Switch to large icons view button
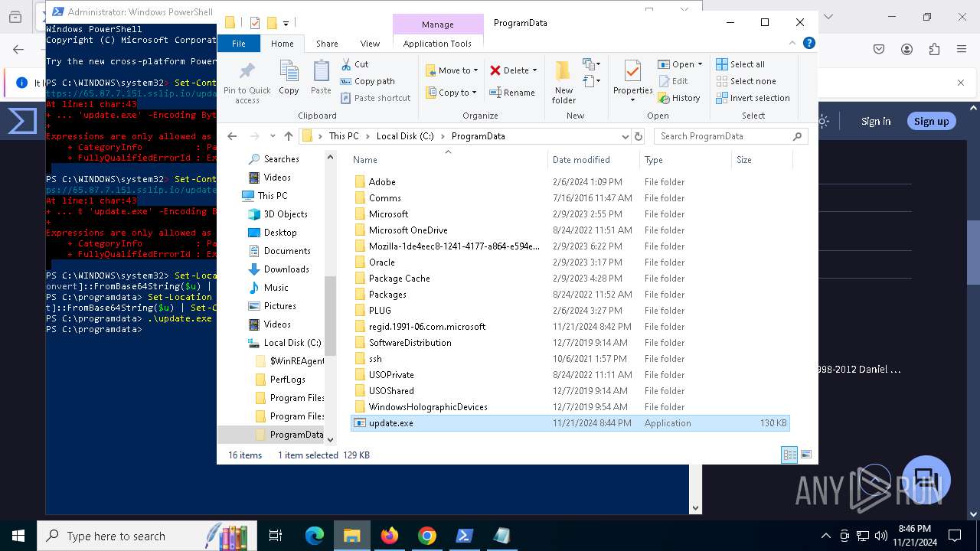The image size is (980, 551). click(x=805, y=455)
